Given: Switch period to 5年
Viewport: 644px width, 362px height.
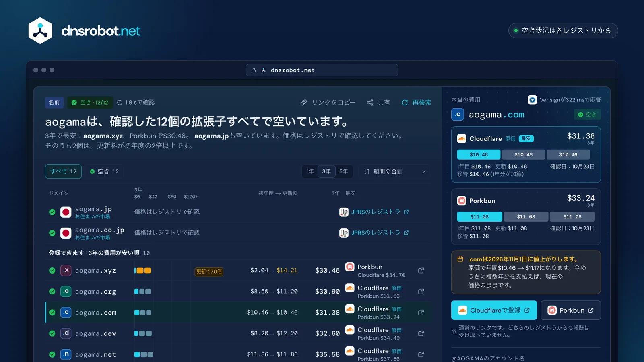Looking at the screenshot, I should [x=343, y=171].
